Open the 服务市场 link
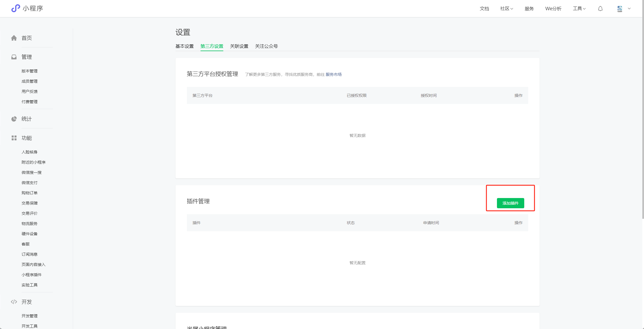This screenshot has width=644, height=329. tap(333, 74)
